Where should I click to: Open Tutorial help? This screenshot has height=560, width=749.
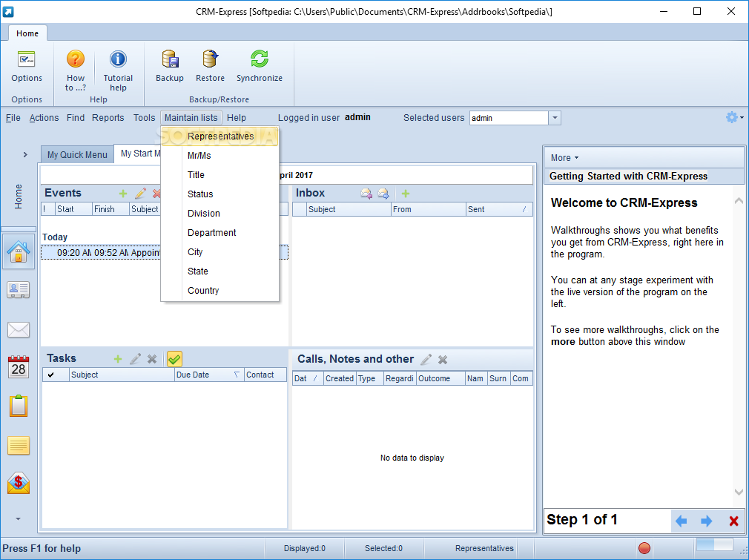(x=118, y=70)
